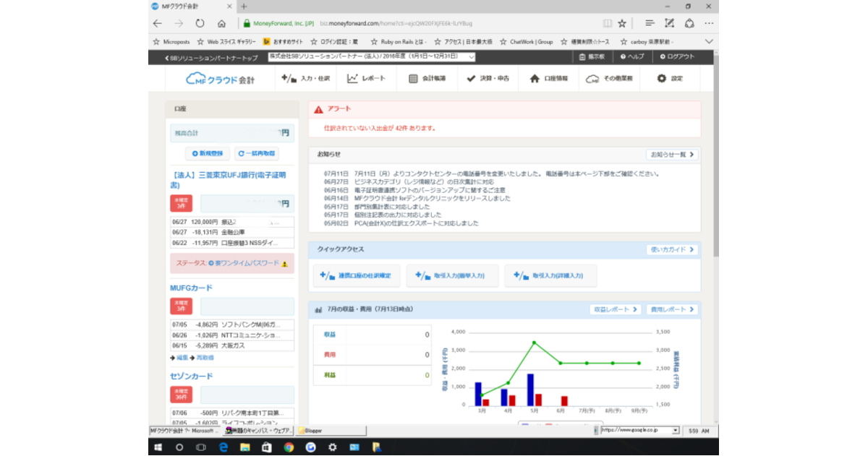Click 取引入力(簡単入力) quick access button
Screen dimensions: 868x456
(452, 275)
